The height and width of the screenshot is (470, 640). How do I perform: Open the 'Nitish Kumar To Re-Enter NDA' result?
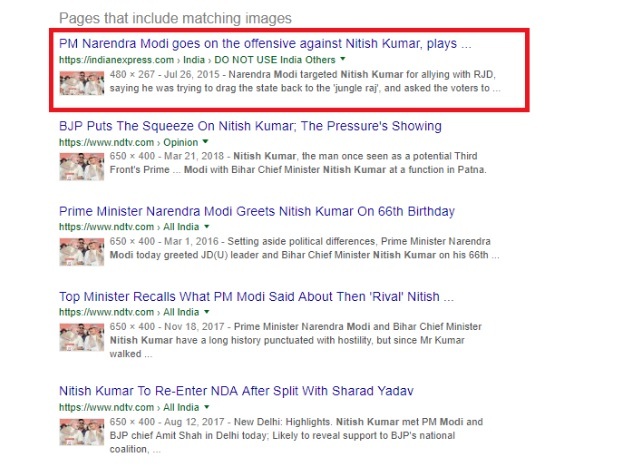[x=236, y=391]
